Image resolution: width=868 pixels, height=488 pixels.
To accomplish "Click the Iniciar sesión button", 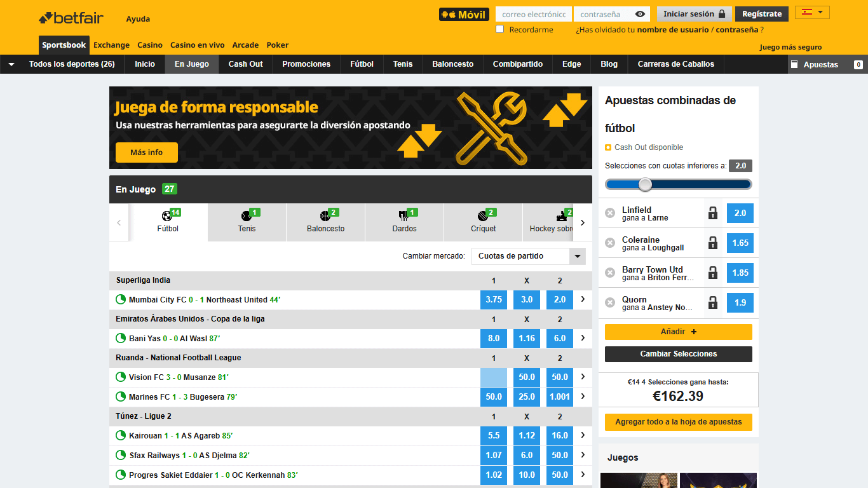I will 694,14.
